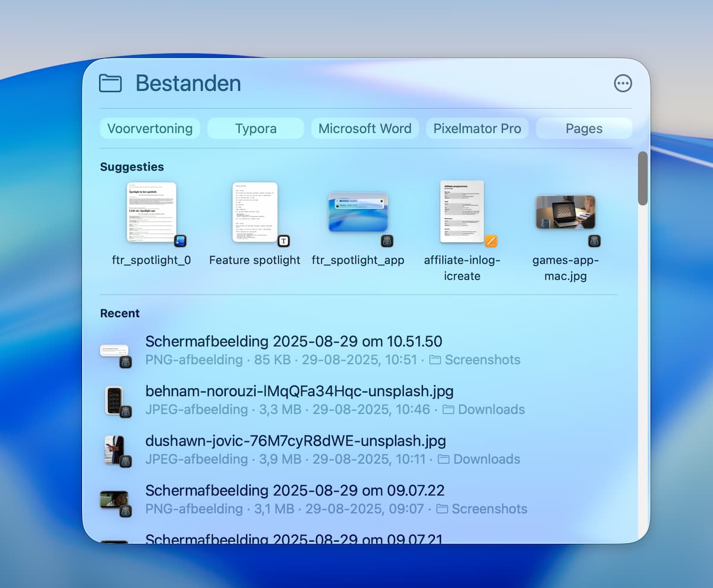
Task: Open Schermafbeelding 2025-08-29 om 10.51.50
Action: pos(294,342)
